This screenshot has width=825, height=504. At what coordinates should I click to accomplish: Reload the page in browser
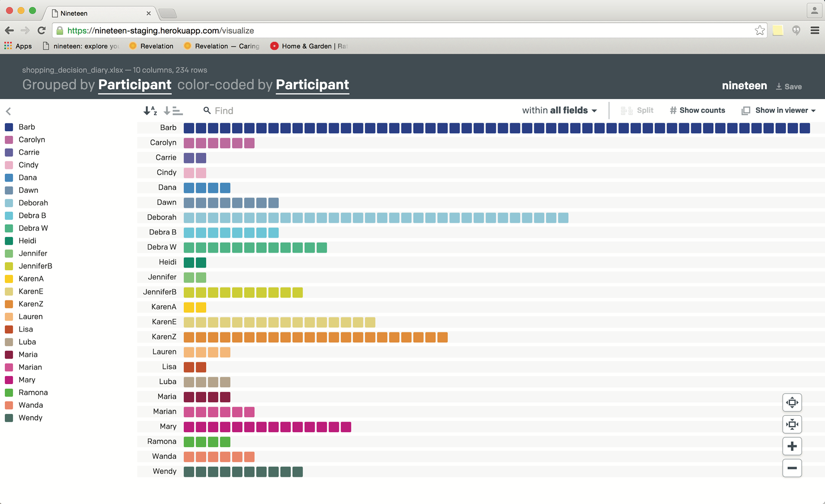pos(42,31)
